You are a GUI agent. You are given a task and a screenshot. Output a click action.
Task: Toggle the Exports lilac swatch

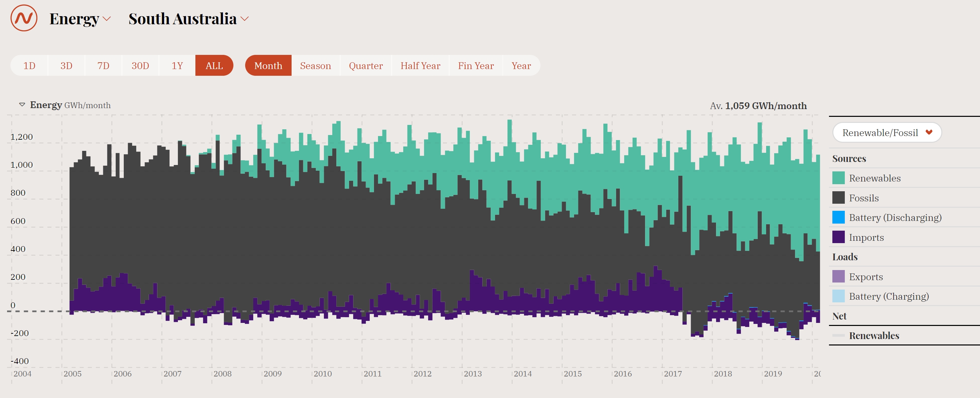coord(838,276)
